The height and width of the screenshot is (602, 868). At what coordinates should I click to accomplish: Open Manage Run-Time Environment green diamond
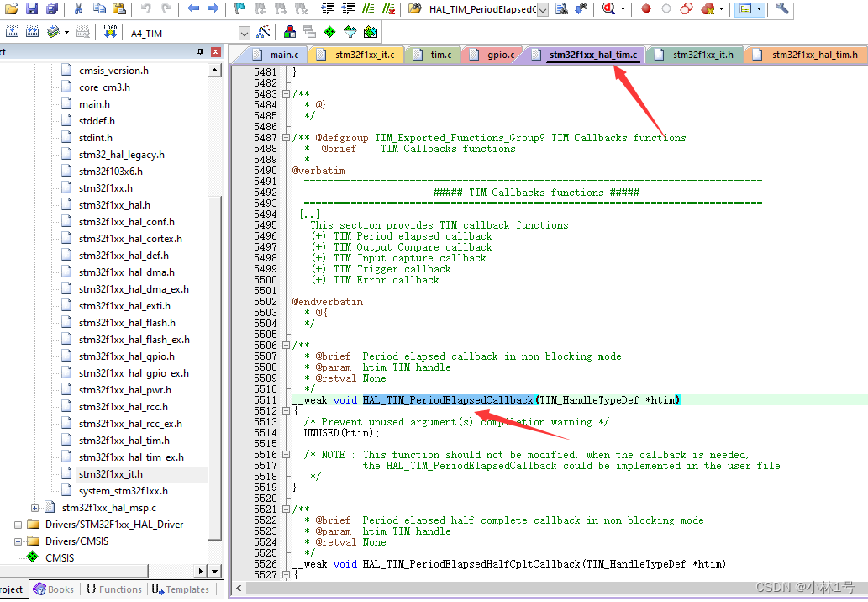pos(330,32)
